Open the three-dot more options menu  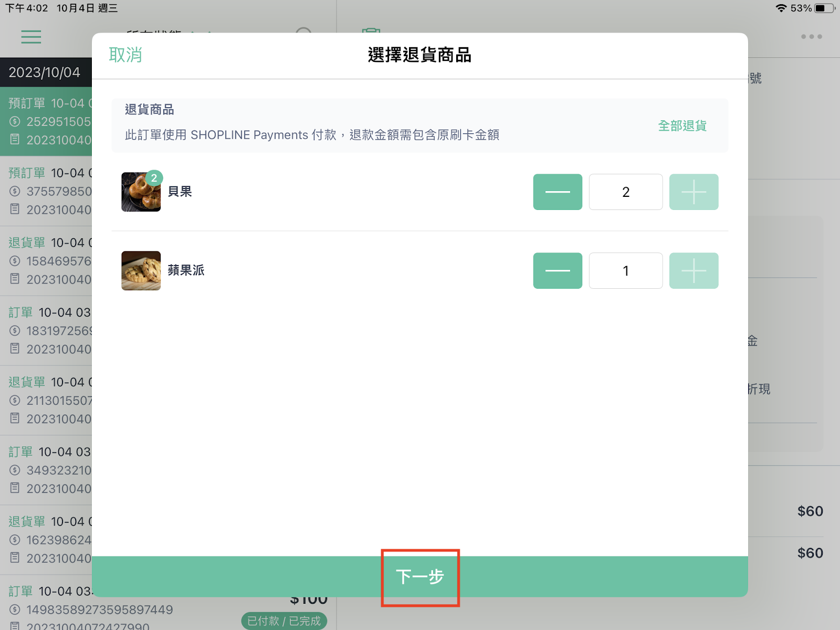click(812, 37)
